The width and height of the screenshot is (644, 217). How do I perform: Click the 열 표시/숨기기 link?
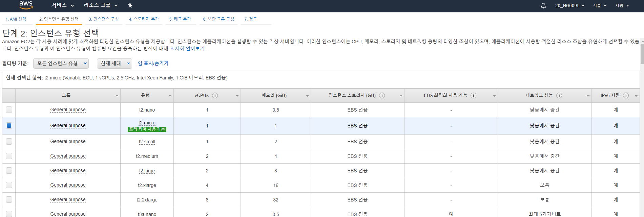tap(153, 64)
